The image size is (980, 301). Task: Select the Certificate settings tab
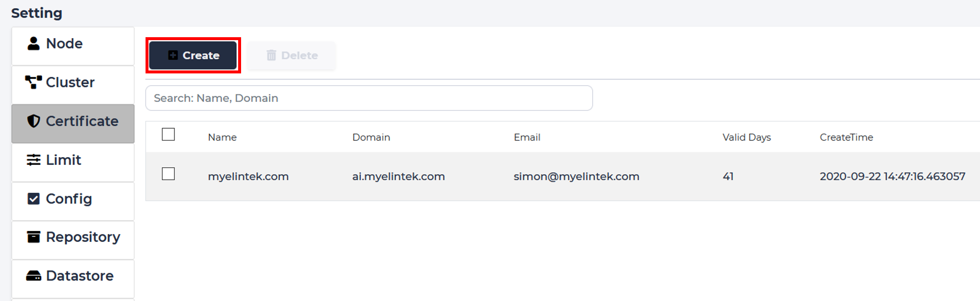[73, 123]
